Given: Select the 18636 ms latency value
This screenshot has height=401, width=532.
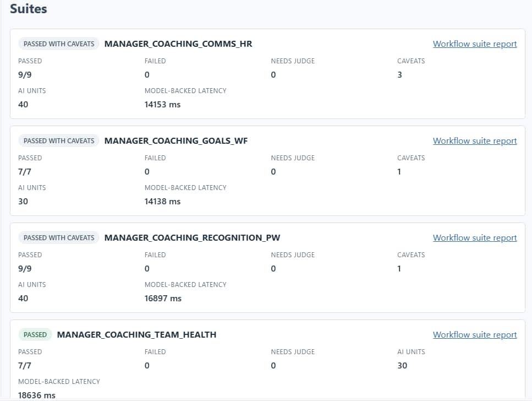Looking at the screenshot, I should 37,395.
